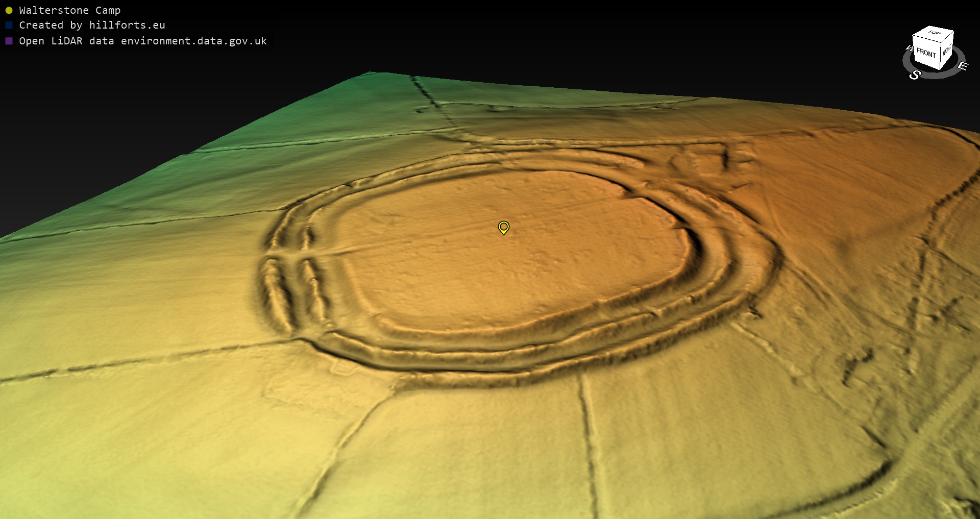Screen dimensions: 980x519
Task: Select the Walterstone Camp title label
Action: (69, 10)
